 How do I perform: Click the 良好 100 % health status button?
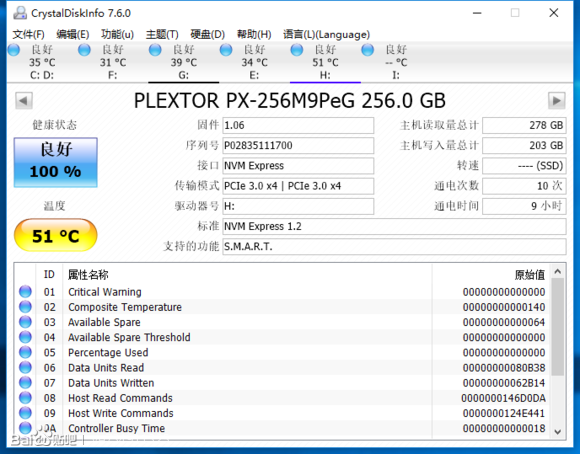tap(56, 162)
